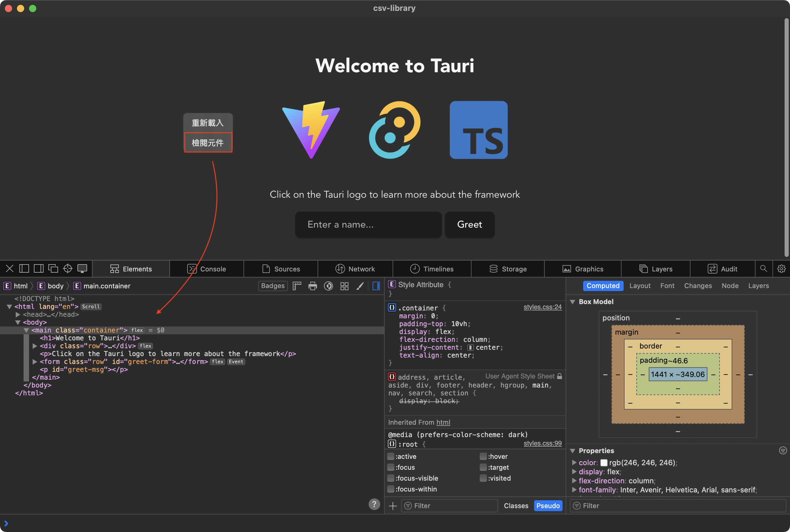Click the Vite logo
The image size is (790, 532).
click(x=311, y=130)
